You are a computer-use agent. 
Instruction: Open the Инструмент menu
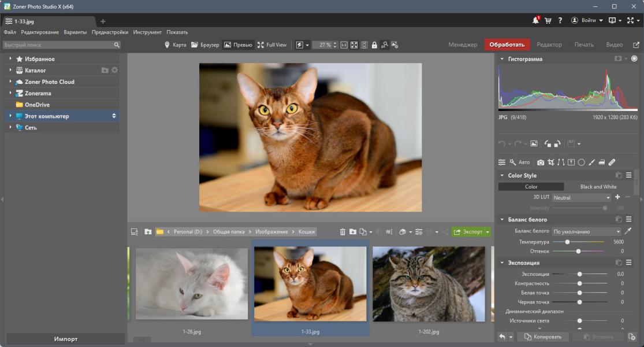[x=147, y=32]
